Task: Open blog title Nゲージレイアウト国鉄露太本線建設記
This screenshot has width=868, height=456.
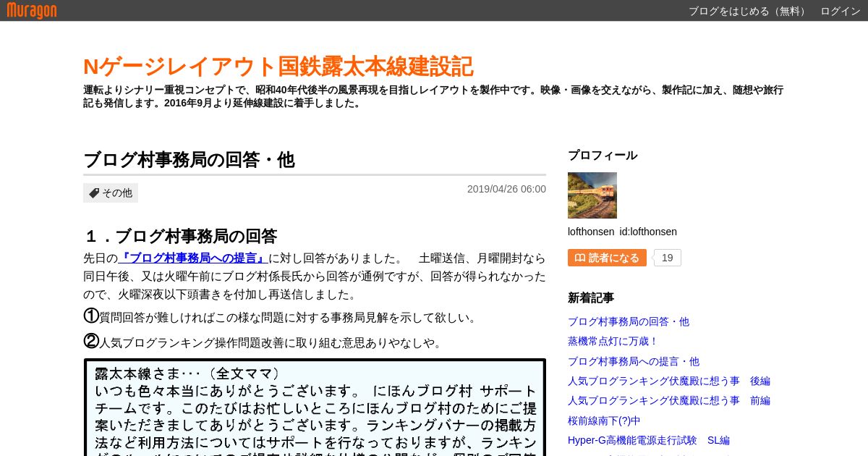Action: tap(278, 67)
